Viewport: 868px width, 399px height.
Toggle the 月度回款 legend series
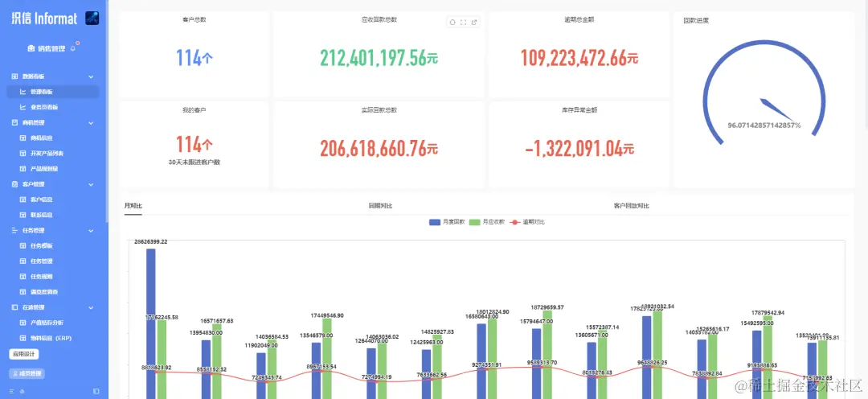[x=446, y=222]
